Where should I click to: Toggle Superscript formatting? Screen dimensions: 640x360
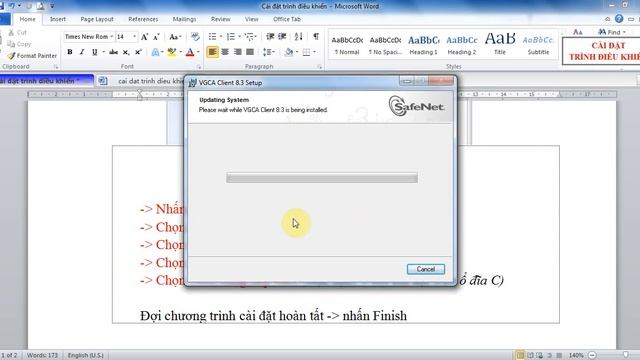[138, 52]
